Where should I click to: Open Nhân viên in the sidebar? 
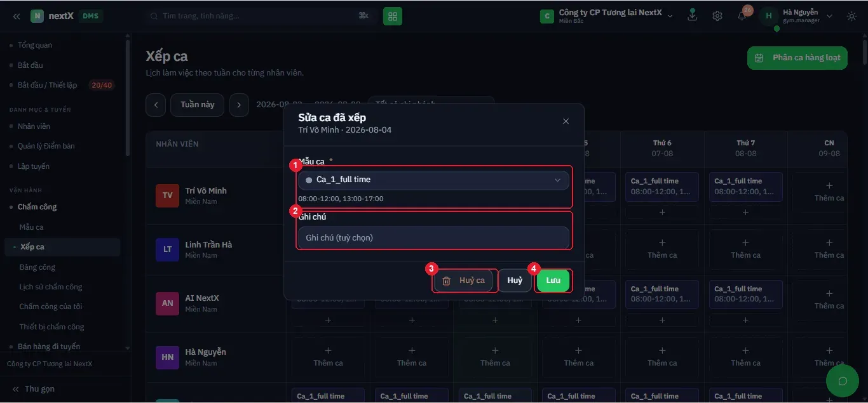[34, 126]
